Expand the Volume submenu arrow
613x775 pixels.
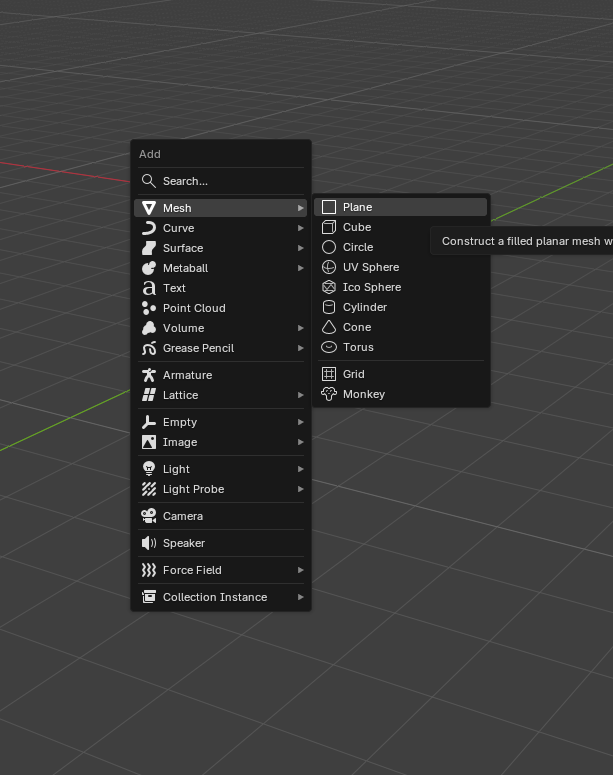[x=301, y=328]
